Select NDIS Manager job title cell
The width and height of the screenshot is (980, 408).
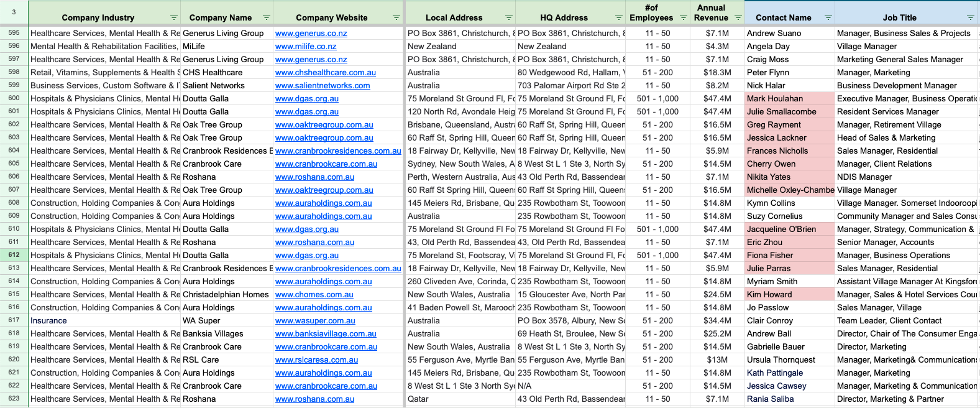tap(907, 177)
